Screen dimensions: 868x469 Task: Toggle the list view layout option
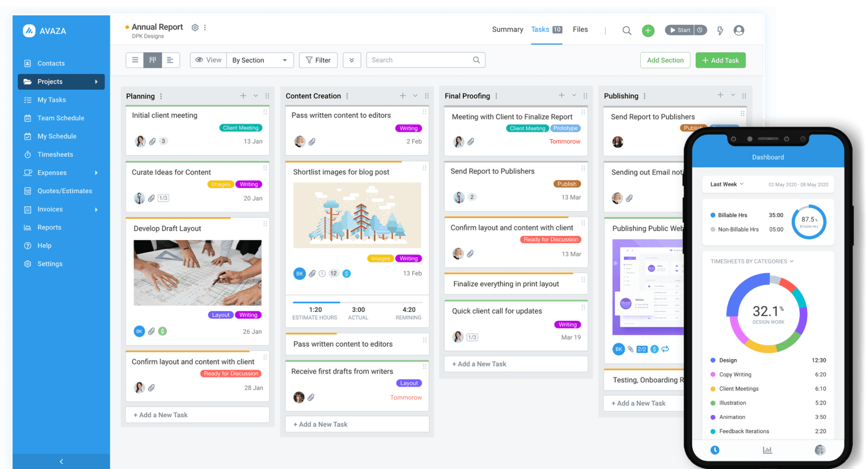(135, 60)
